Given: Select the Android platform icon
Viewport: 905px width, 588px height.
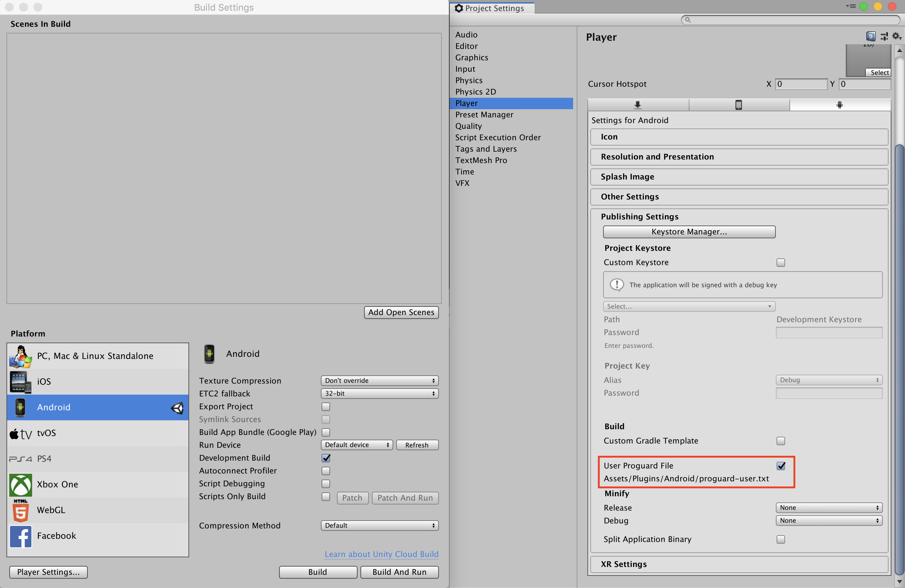Looking at the screenshot, I should [x=19, y=406].
